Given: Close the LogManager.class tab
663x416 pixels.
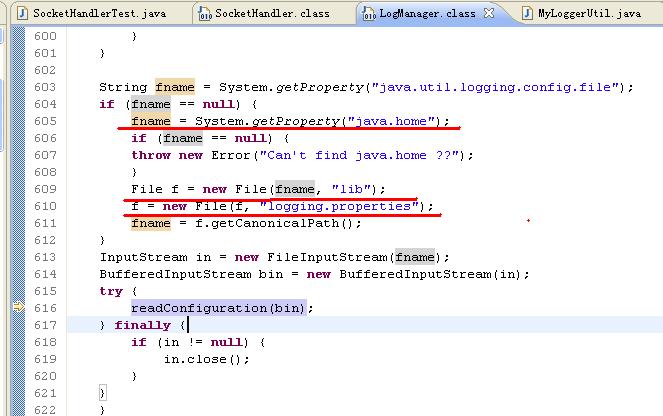Looking at the screenshot, I should [489, 13].
